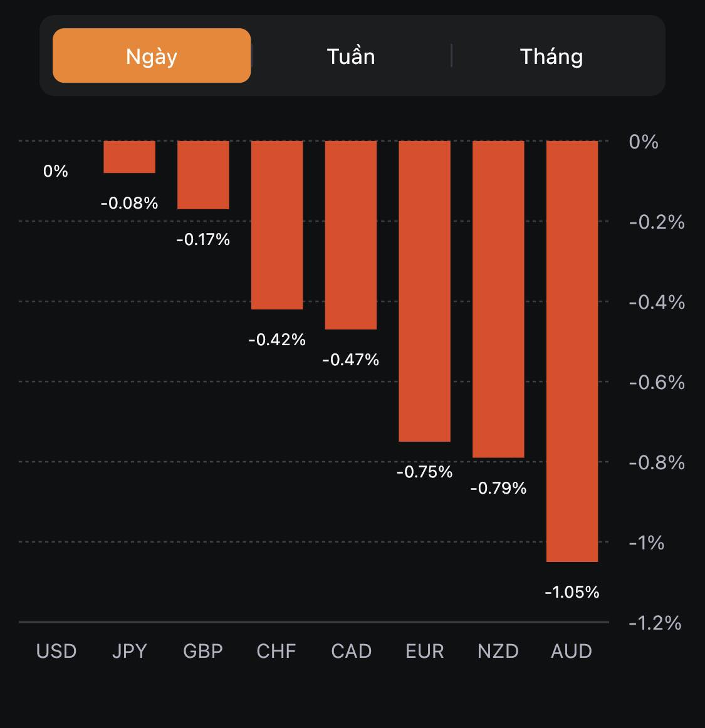This screenshot has height=728, width=705.
Task: Click the JPY bar showing -0.08%
Action: pyautogui.click(x=129, y=157)
